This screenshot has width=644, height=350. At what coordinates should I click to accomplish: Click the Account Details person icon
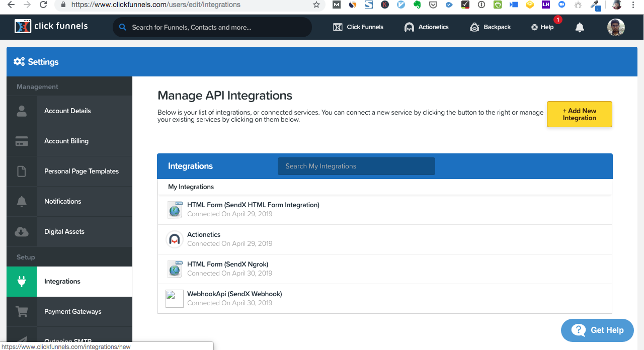[22, 111]
